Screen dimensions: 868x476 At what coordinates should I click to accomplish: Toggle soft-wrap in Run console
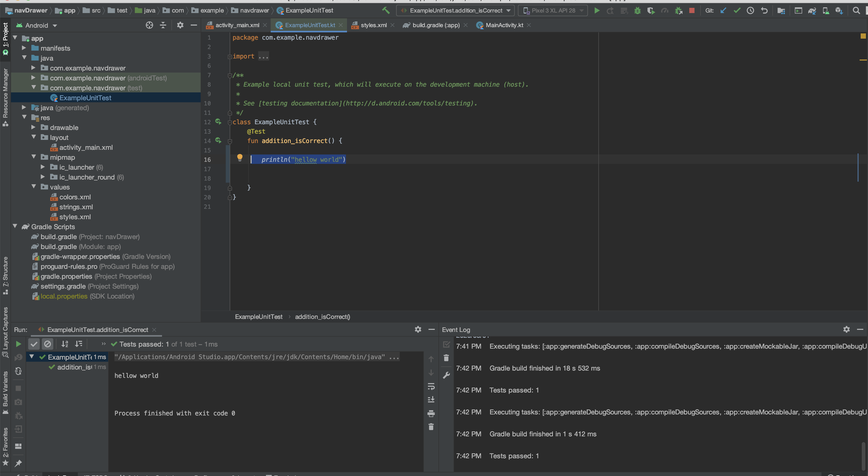[x=431, y=386]
